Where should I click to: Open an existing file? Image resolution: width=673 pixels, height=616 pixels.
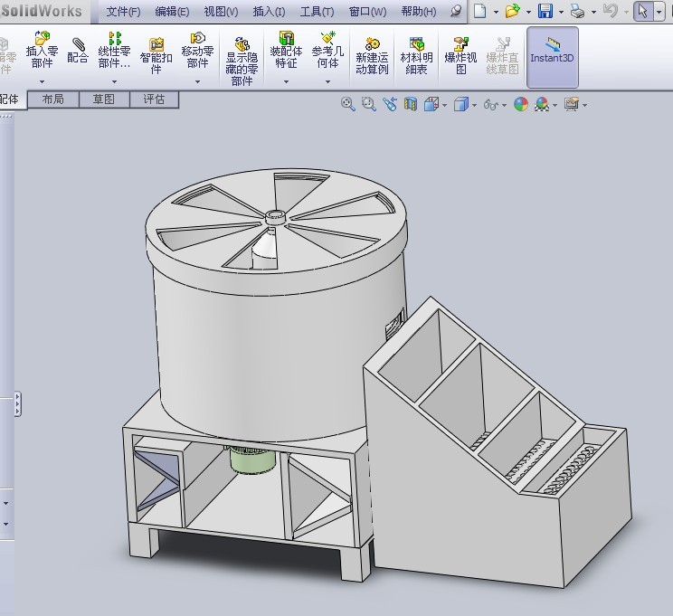[x=513, y=11]
